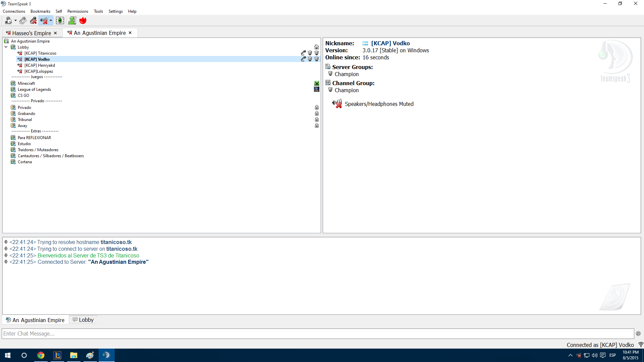The image size is (644, 362).
Task: Click the Argentina flag beside nickname
Action: [x=365, y=43]
